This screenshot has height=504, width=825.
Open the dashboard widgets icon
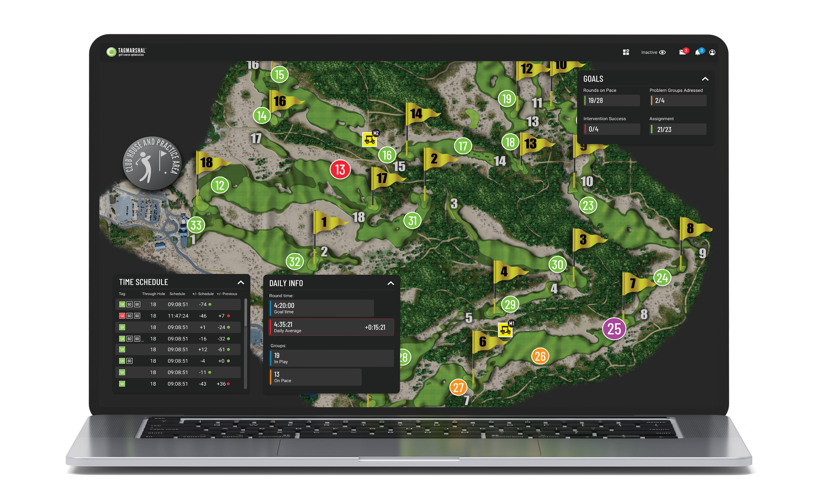point(626,52)
